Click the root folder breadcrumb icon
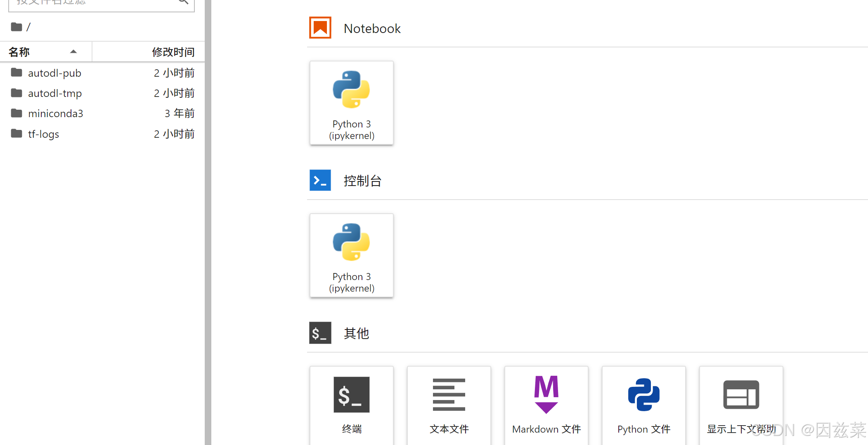The height and width of the screenshot is (445, 868). coord(17,27)
